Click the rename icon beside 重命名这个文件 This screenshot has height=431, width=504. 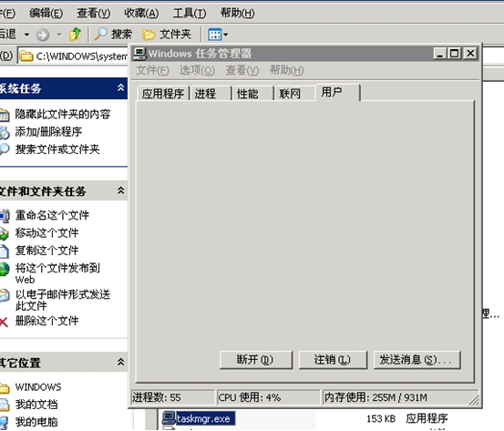tap(5, 215)
